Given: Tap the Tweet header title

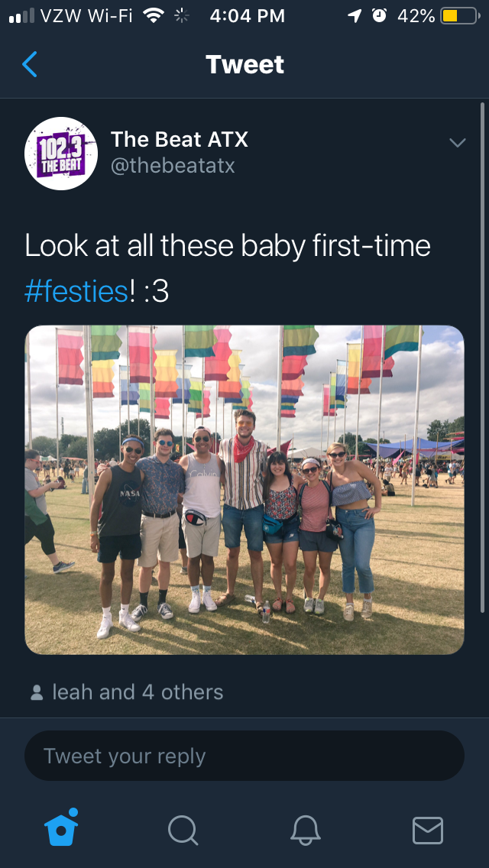Looking at the screenshot, I should click(244, 65).
